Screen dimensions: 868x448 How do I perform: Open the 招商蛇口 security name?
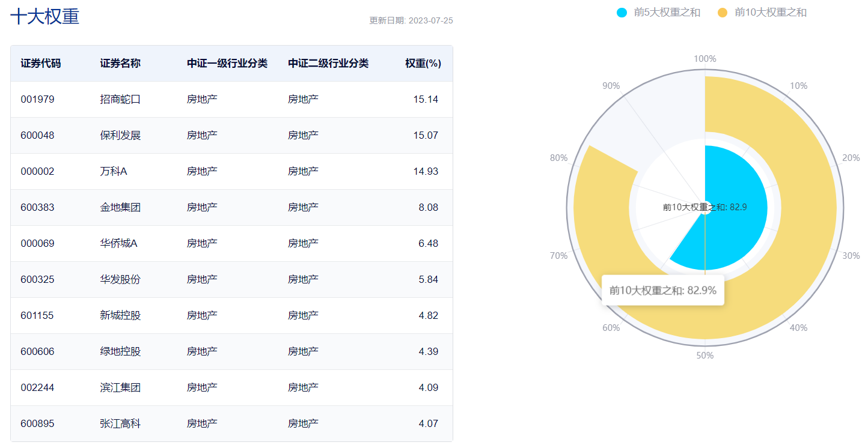click(x=120, y=99)
